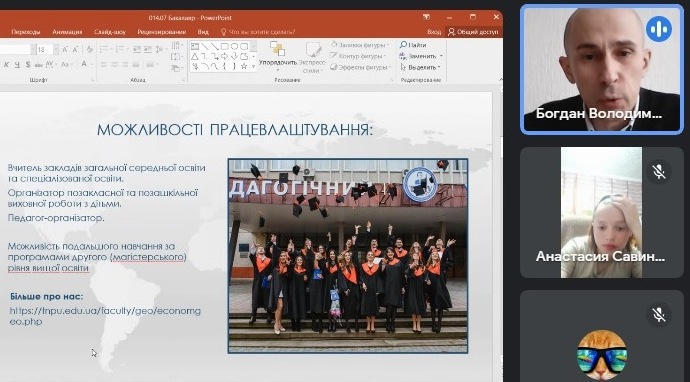Select the arc shape in gallery
This screenshot has width=690, height=382.
coord(205,66)
